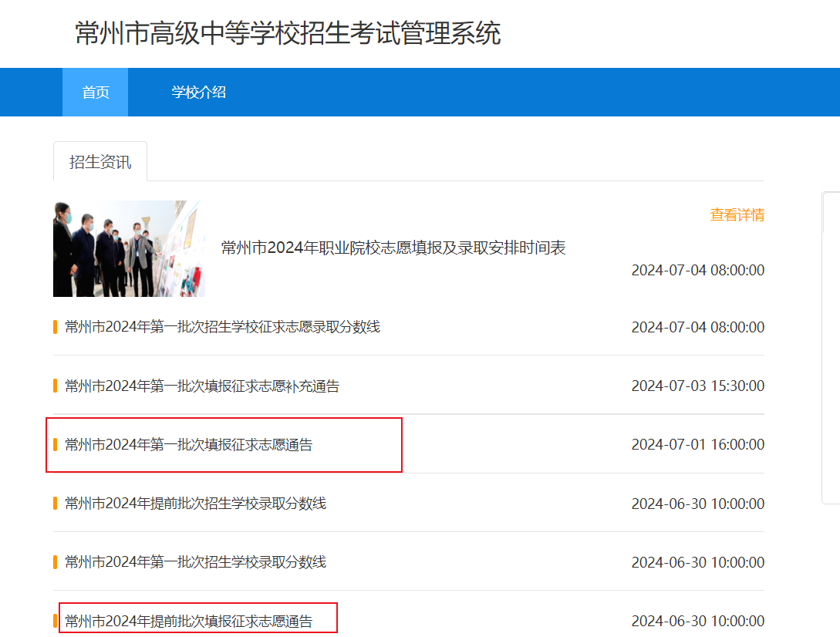Click site title 常州市高级中等学校招生考试管理系统

pos(288,33)
